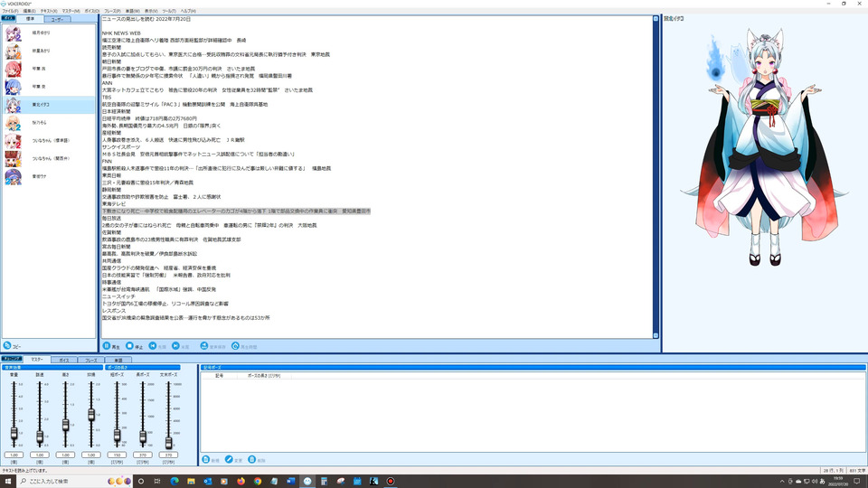Click the text editor scrollbar up arrow

656,19
